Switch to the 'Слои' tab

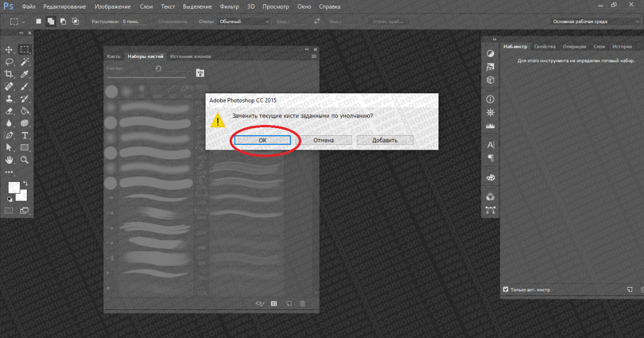599,47
